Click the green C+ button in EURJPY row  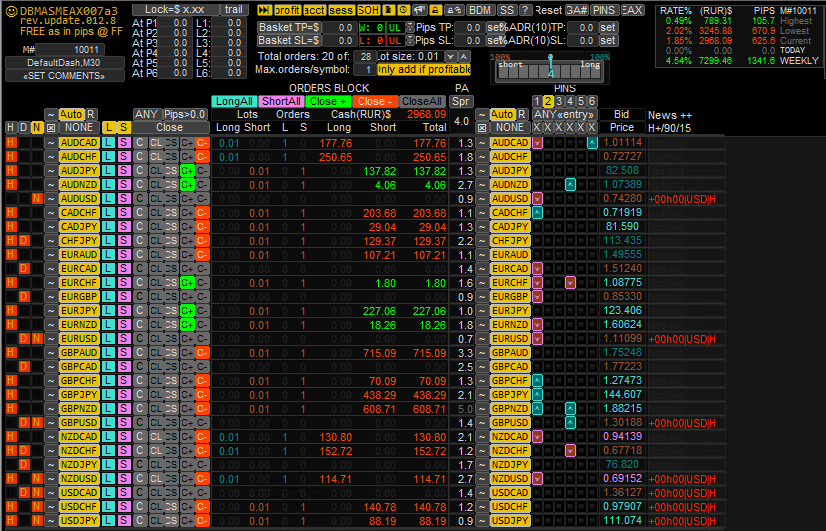(x=187, y=310)
